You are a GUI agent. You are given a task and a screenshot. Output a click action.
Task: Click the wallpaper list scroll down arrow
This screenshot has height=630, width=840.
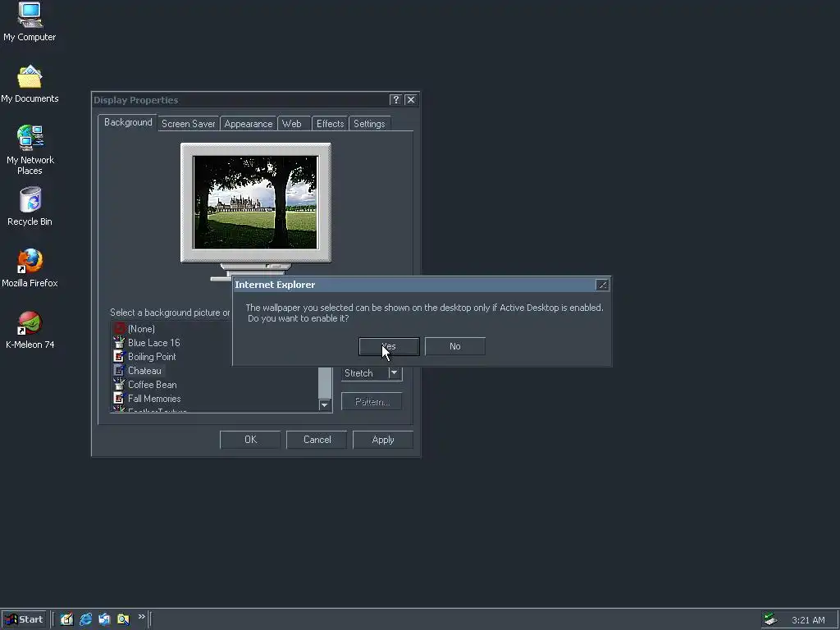pos(325,405)
